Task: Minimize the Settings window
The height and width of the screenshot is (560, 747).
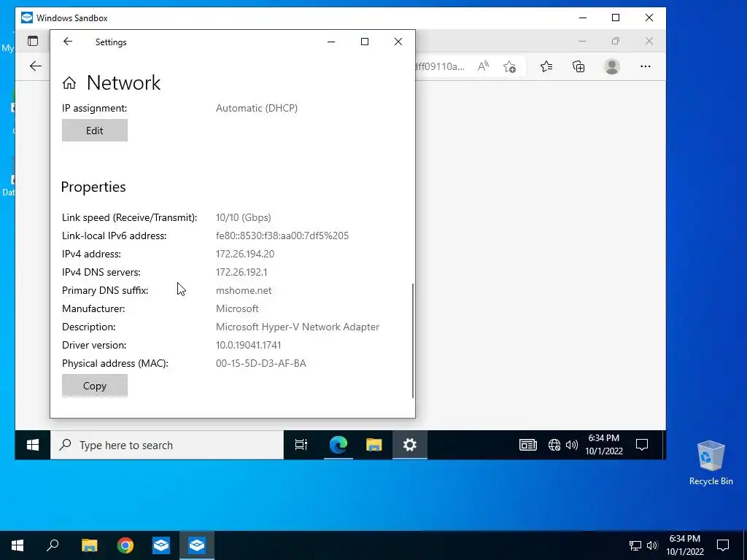Action: click(x=331, y=42)
